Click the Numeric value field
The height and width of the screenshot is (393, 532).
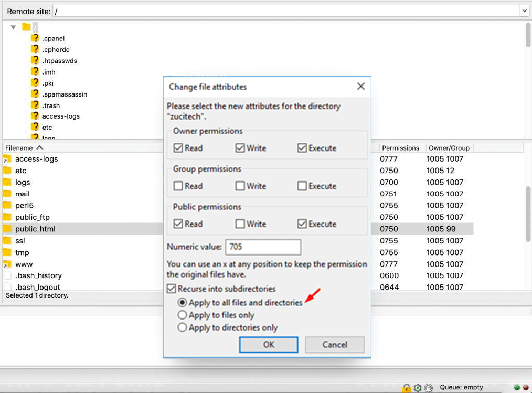263,247
